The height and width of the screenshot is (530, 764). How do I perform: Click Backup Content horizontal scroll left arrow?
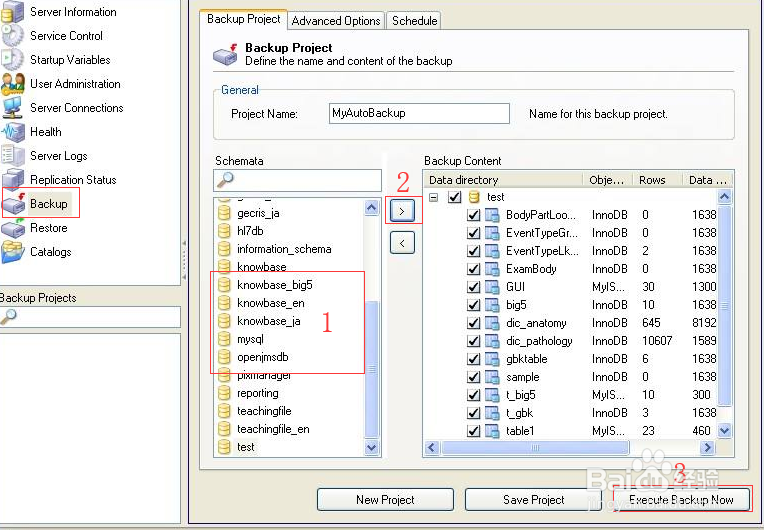(432, 447)
